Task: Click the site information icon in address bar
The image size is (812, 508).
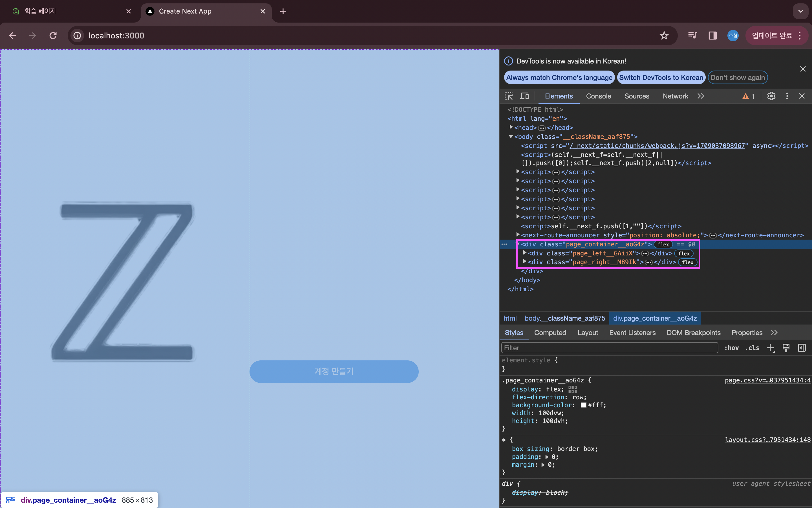Action: (78, 36)
